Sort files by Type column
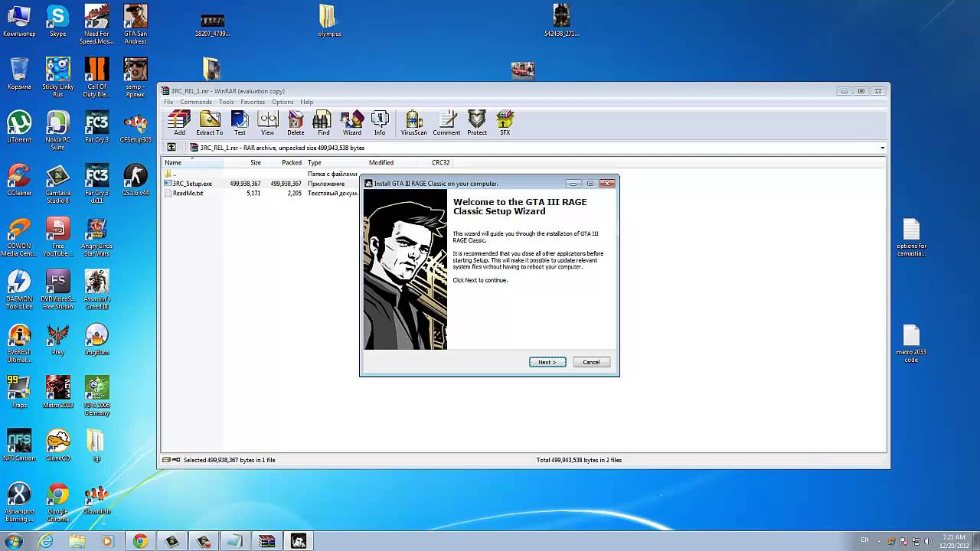This screenshot has height=551, width=980. tap(335, 162)
